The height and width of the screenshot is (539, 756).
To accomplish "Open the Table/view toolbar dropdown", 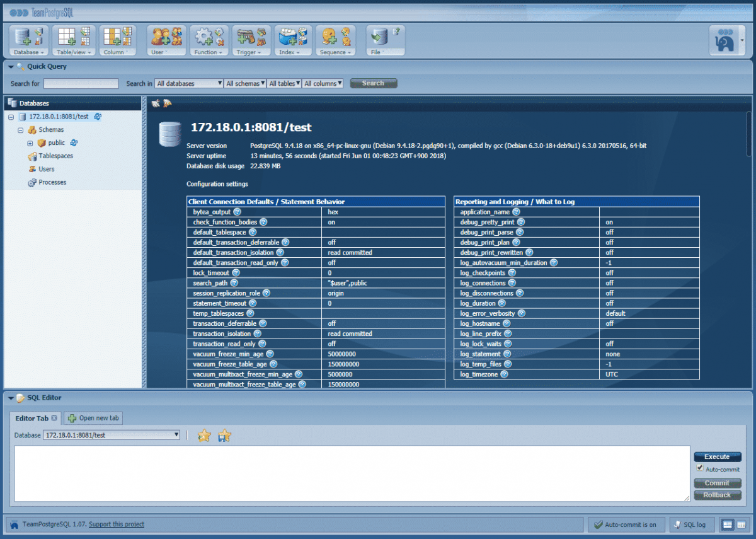I will point(74,53).
